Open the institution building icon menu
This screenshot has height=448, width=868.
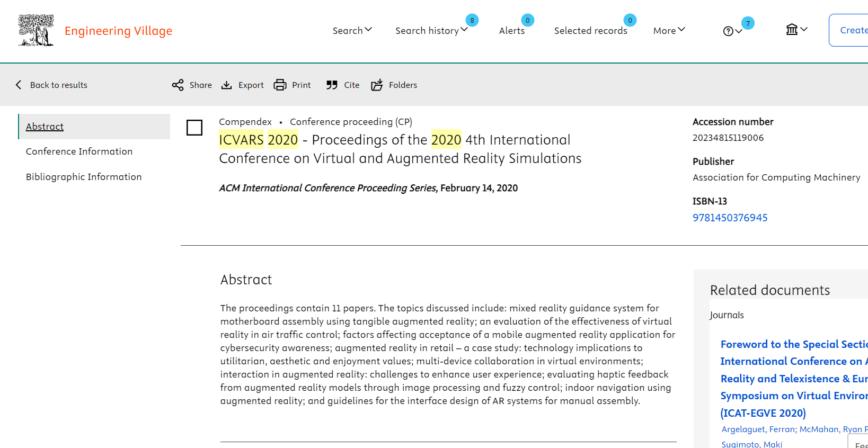pos(796,29)
